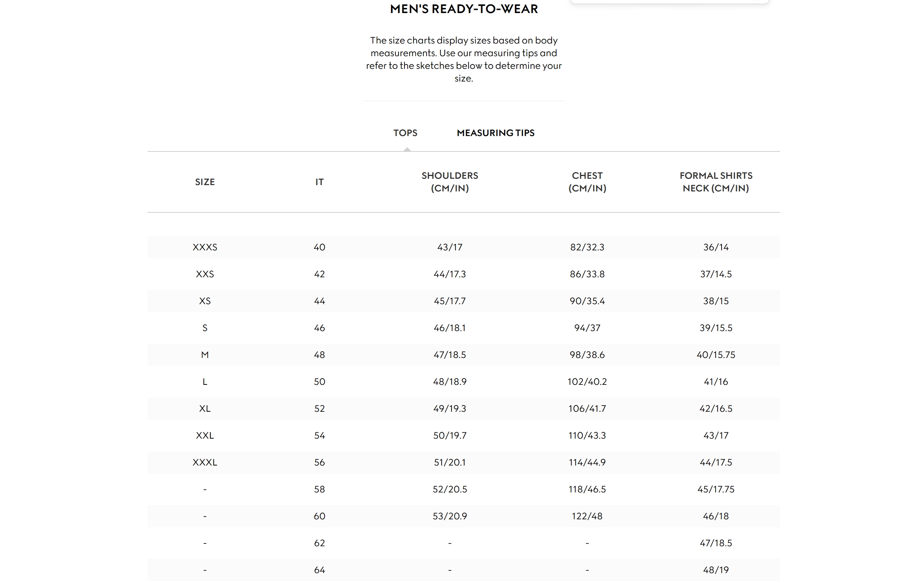This screenshot has height=581, width=924.
Task: Click the 48/19 neck measurement
Action: pyautogui.click(x=716, y=570)
